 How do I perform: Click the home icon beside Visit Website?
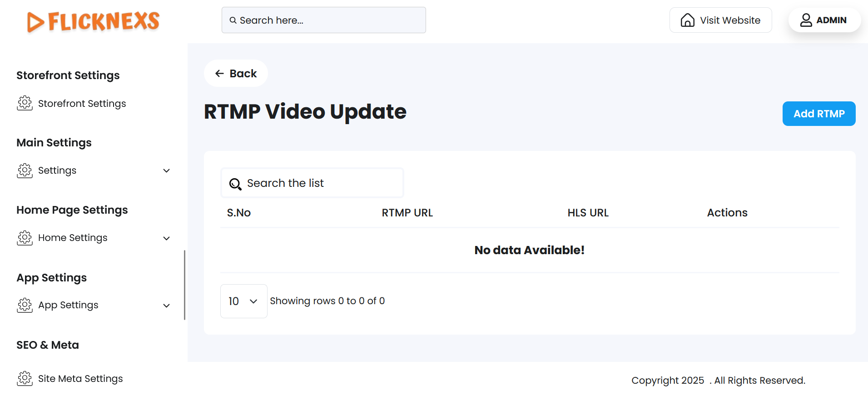pyautogui.click(x=687, y=20)
